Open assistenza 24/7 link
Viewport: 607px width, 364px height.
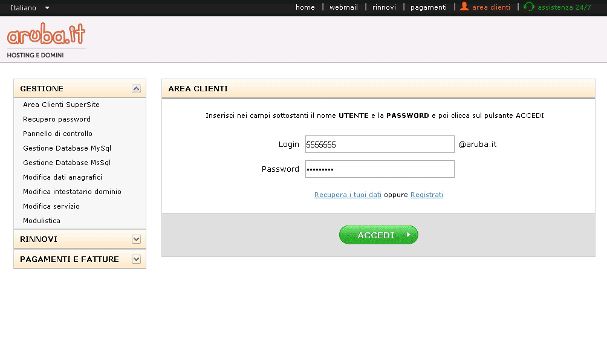(564, 7)
